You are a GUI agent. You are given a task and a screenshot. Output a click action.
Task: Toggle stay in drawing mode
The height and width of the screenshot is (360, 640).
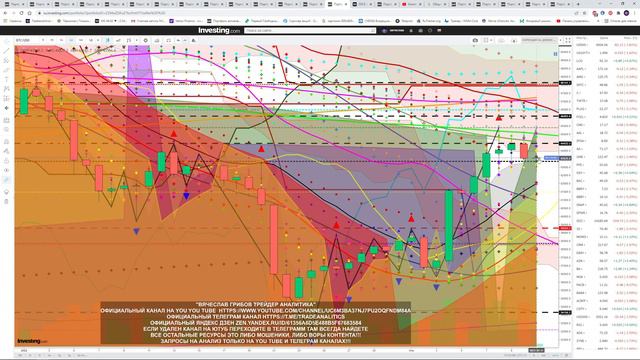(7, 151)
